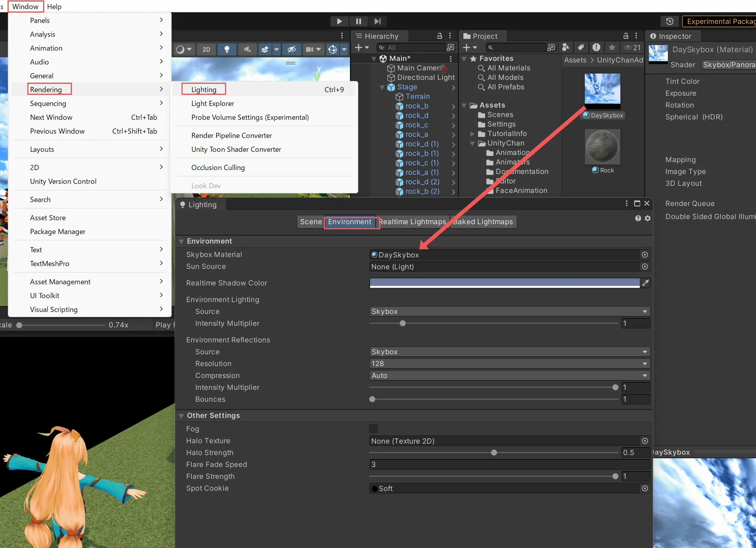This screenshot has width=756, height=548.
Task: Open Lighting settings gear icon
Action: coord(648,218)
